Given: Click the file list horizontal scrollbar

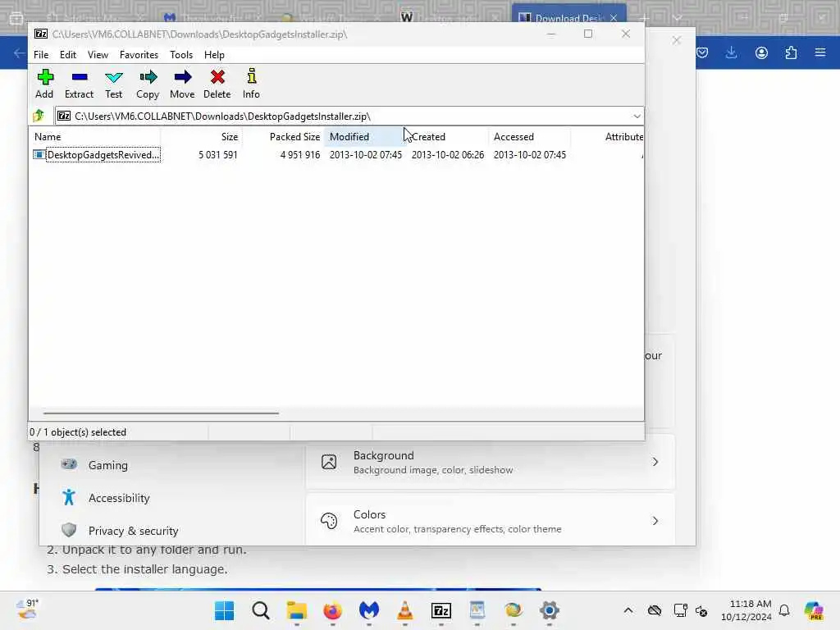Looking at the screenshot, I should [161, 413].
